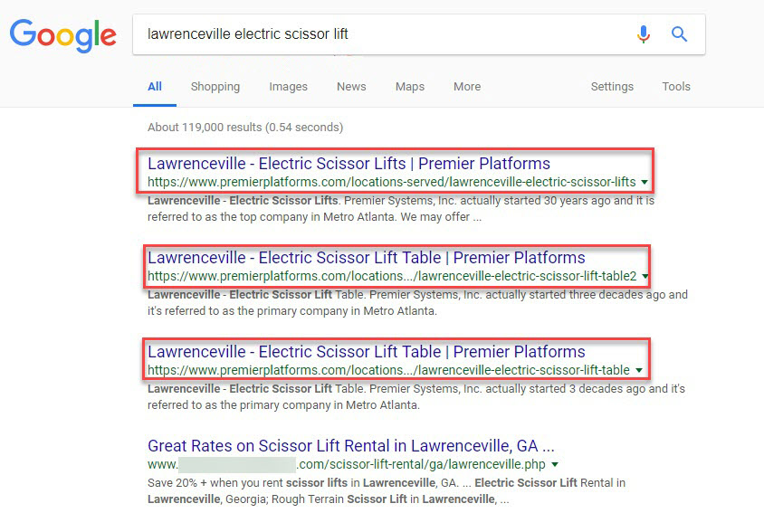Click the About 119,000 results text

[x=245, y=128]
